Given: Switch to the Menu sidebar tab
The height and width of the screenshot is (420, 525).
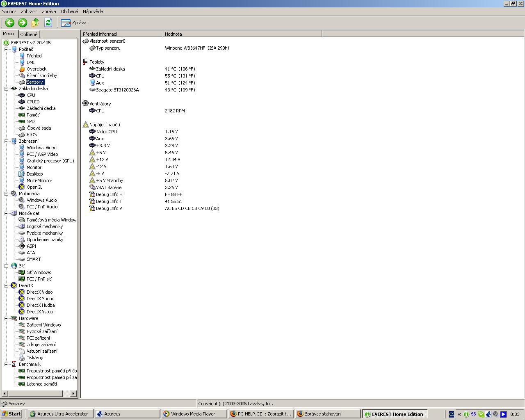Looking at the screenshot, I should pos(9,34).
